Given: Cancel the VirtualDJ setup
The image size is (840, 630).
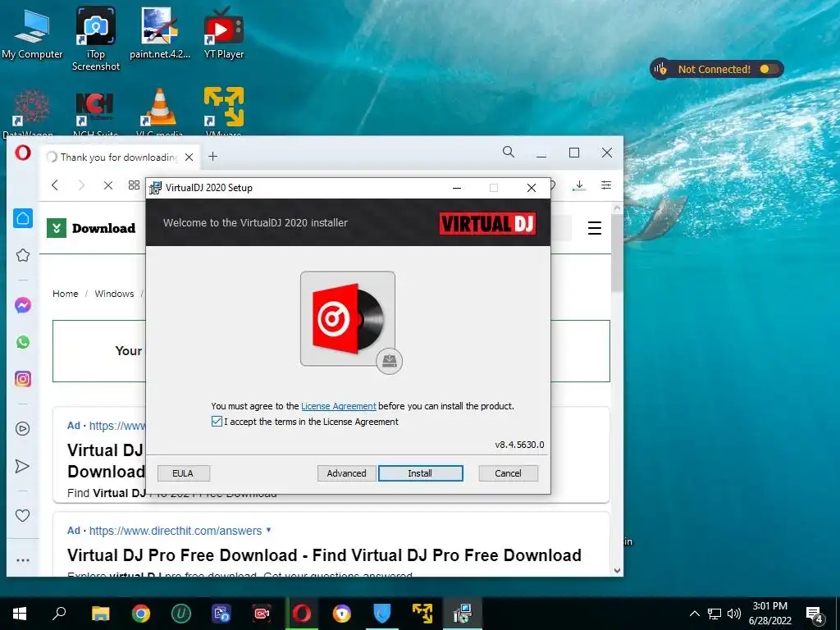Looking at the screenshot, I should pyautogui.click(x=508, y=473).
